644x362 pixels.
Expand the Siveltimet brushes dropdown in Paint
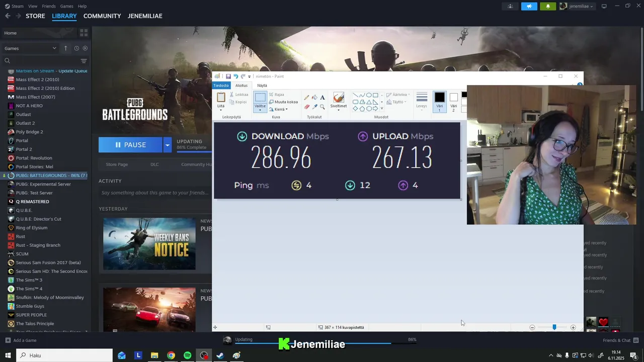pyautogui.click(x=339, y=110)
